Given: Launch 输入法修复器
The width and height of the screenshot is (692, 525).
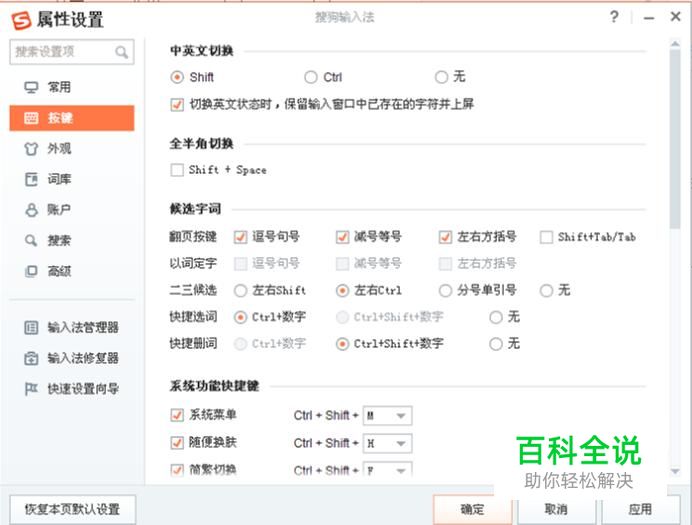Looking at the screenshot, I should click(x=71, y=358).
